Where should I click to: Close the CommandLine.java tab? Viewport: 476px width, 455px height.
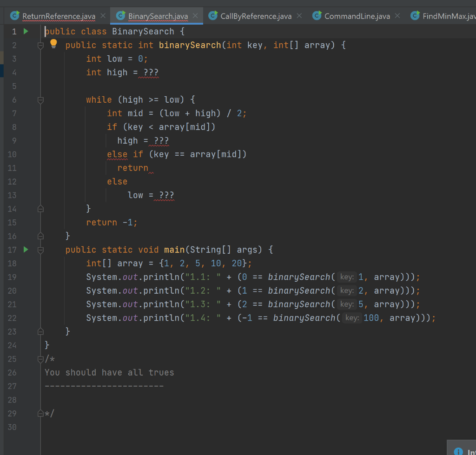tap(397, 15)
